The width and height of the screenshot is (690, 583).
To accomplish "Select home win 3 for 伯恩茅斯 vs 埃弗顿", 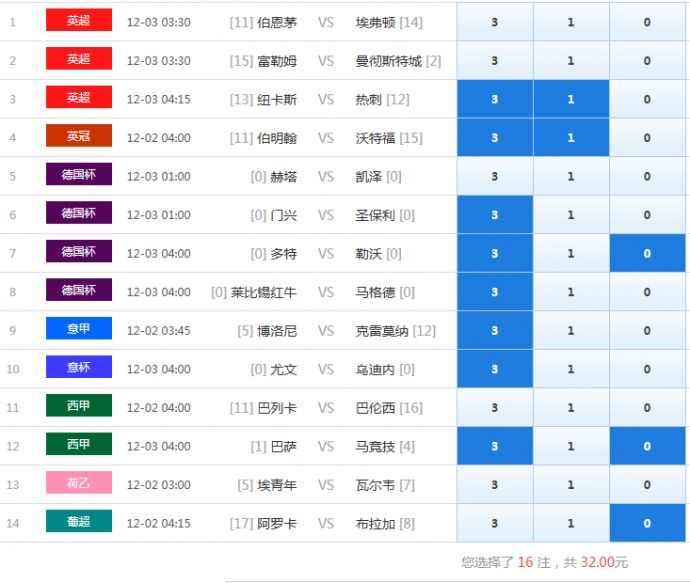I will tap(495, 22).
